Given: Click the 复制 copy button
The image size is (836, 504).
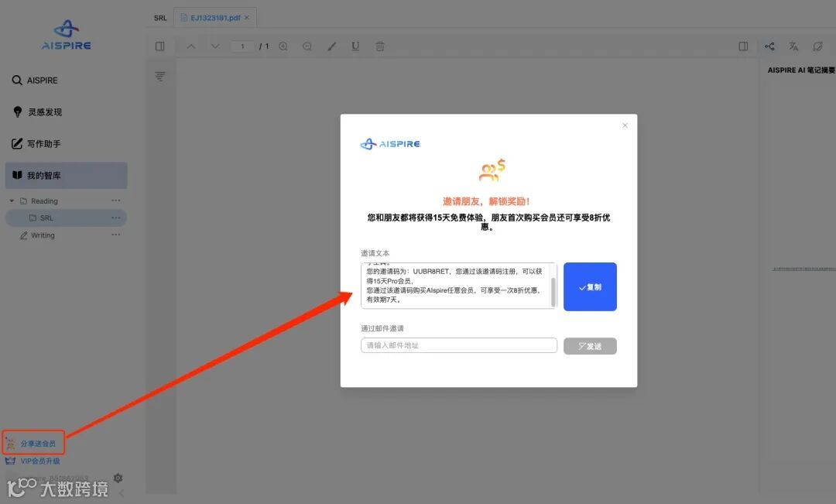Looking at the screenshot, I should tap(590, 287).
